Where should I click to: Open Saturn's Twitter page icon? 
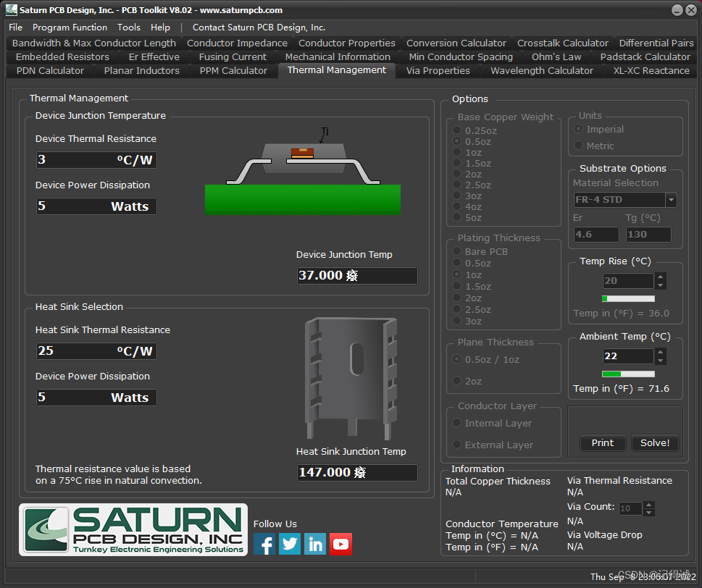click(290, 544)
